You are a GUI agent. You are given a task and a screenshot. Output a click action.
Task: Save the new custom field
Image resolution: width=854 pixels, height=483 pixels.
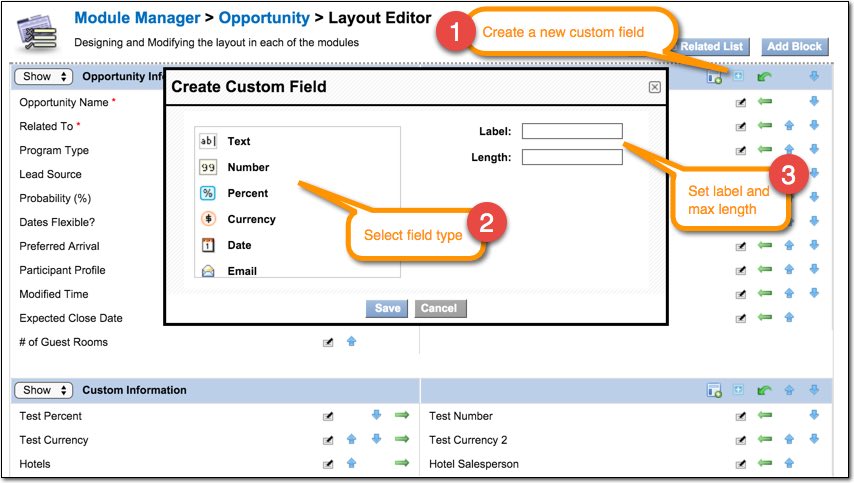[x=387, y=308]
